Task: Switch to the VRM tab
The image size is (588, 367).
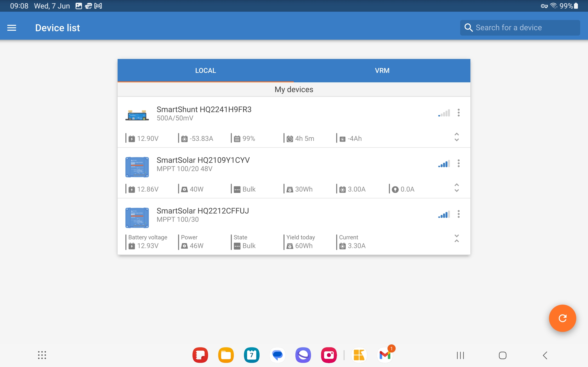Action: (x=382, y=71)
